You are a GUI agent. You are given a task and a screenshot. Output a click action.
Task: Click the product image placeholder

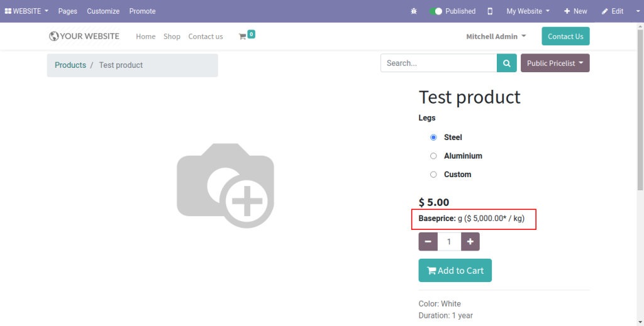coord(226,185)
